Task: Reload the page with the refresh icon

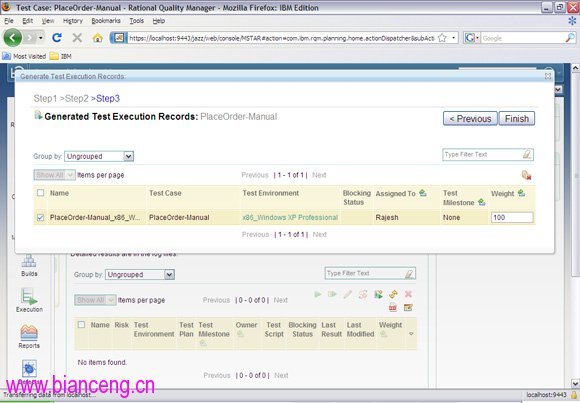Action: point(57,37)
